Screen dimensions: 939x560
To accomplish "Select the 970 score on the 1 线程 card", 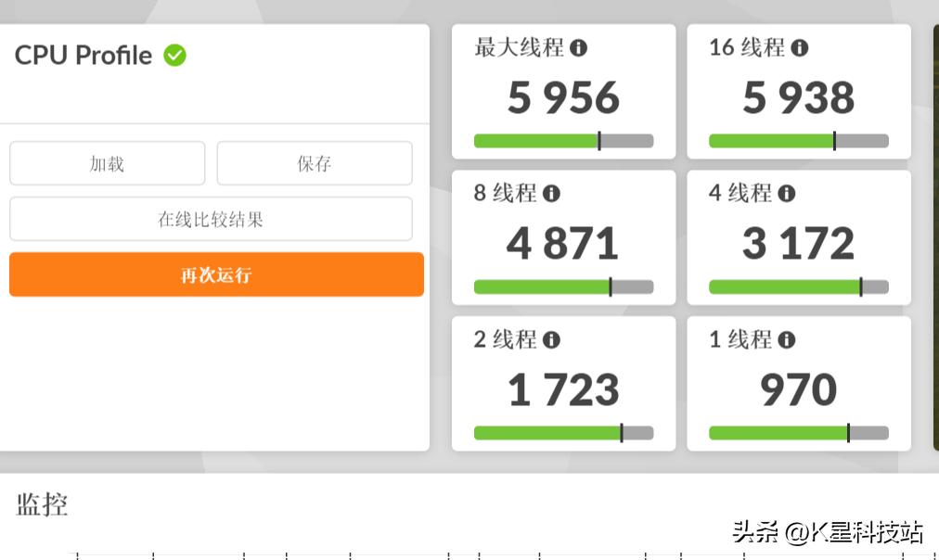I will [x=797, y=388].
